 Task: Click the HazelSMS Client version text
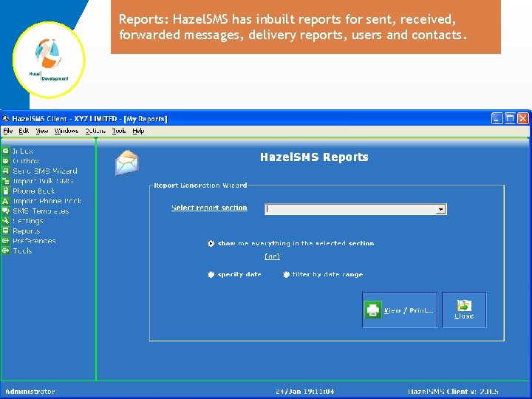coord(453,391)
